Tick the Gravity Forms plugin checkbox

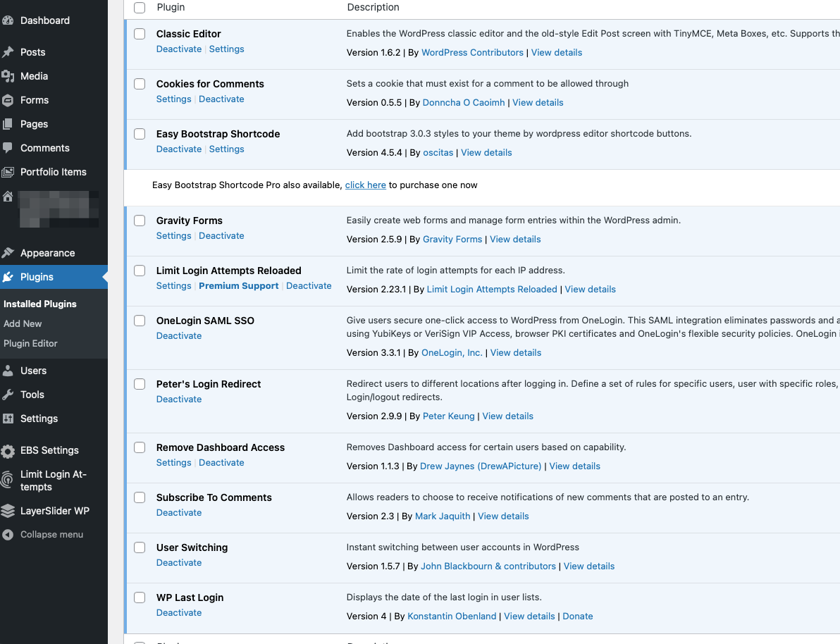140,221
